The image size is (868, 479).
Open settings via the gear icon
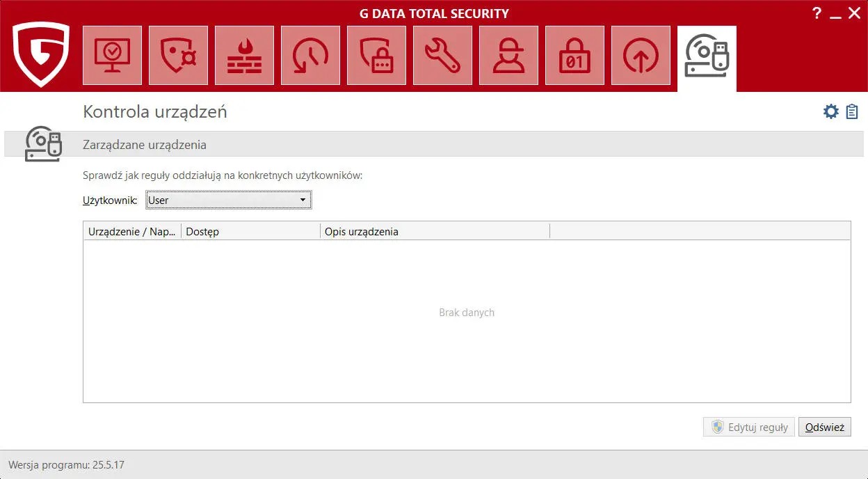830,111
